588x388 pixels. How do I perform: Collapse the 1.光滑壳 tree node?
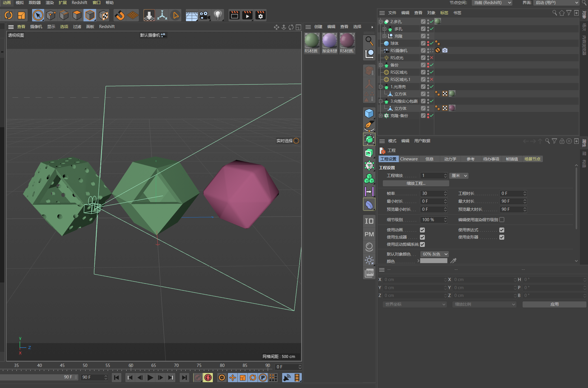pos(381,87)
